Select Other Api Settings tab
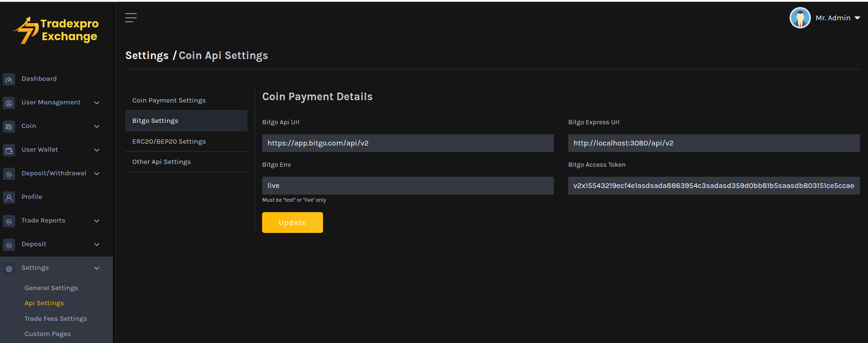 162,162
